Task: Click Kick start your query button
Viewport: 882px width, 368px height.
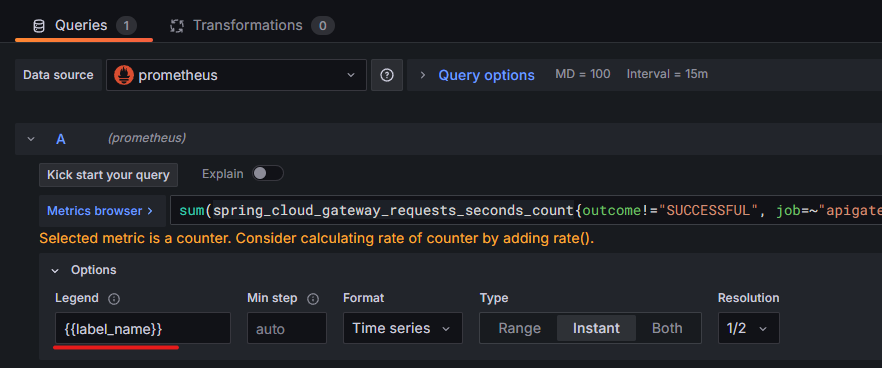Action: pyautogui.click(x=109, y=175)
